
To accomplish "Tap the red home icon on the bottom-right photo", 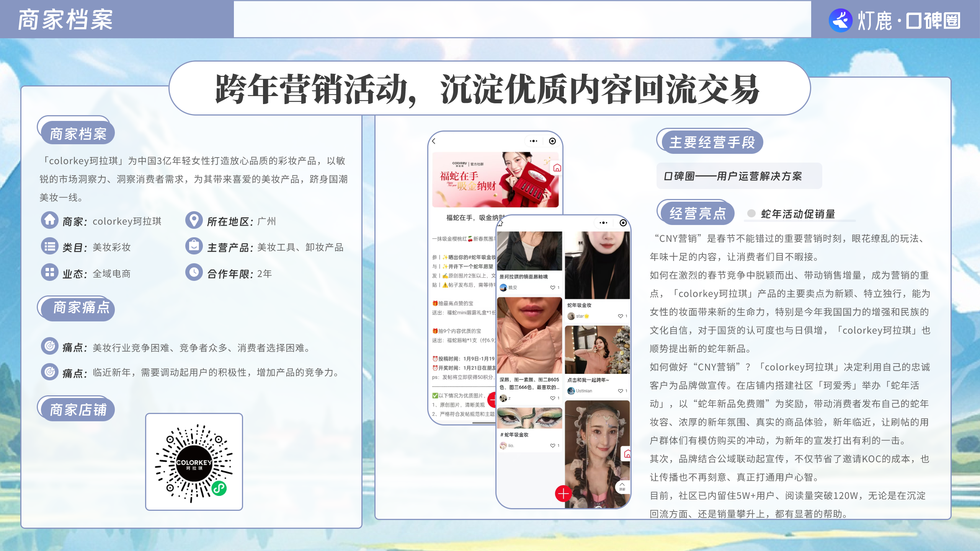I will click(626, 454).
